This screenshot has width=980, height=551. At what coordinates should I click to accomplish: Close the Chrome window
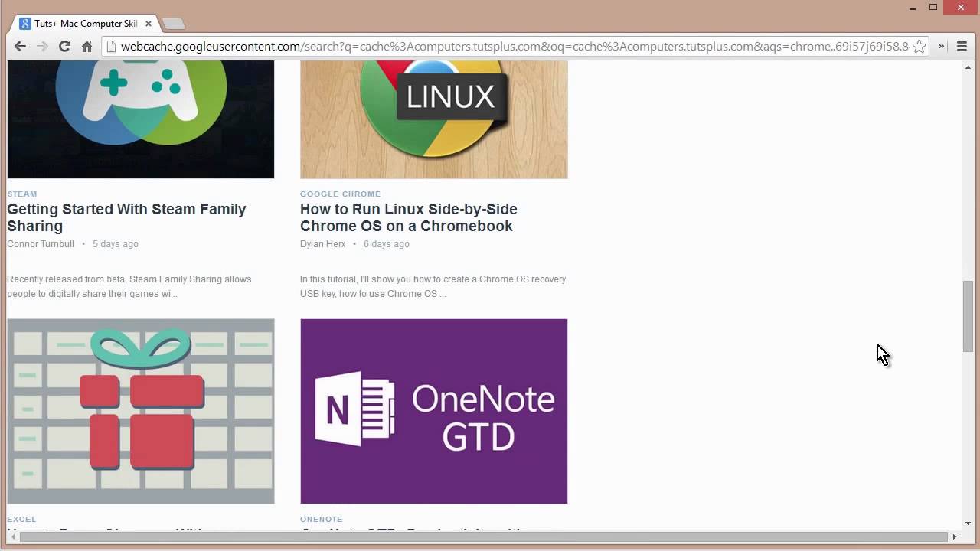click(960, 7)
